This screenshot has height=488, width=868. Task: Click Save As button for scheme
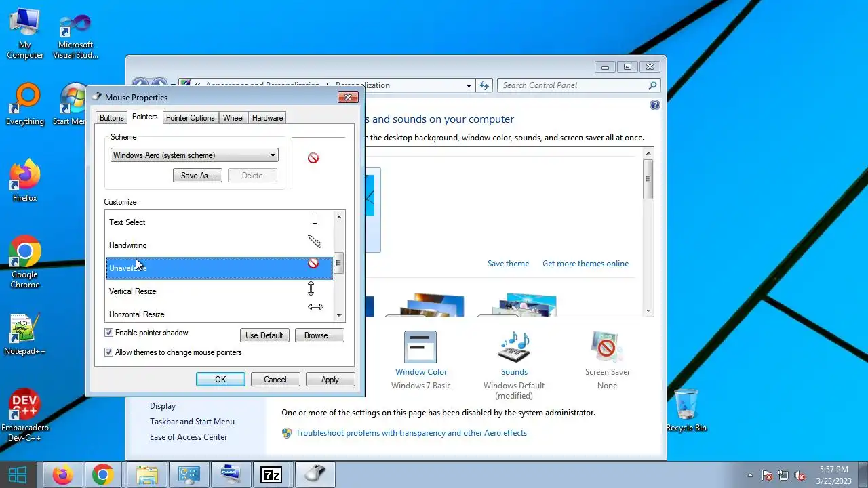point(197,176)
